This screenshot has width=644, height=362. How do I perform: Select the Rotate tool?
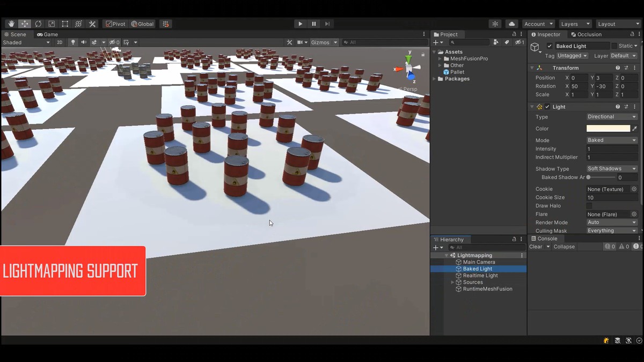pyautogui.click(x=38, y=24)
